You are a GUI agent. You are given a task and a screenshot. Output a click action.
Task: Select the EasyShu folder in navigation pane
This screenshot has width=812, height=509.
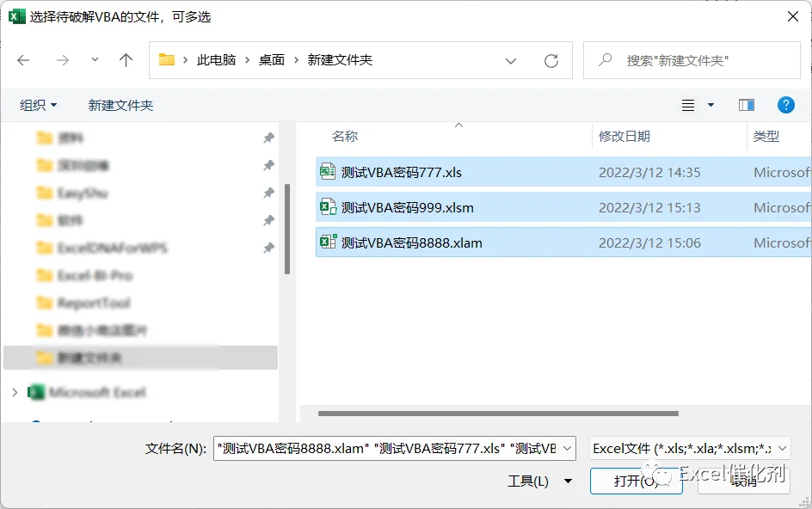(x=83, y=193)
